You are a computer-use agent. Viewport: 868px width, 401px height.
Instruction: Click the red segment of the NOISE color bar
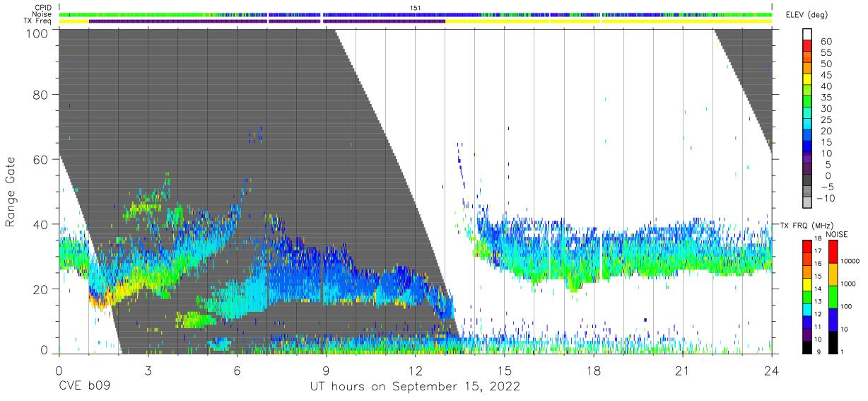832,251
